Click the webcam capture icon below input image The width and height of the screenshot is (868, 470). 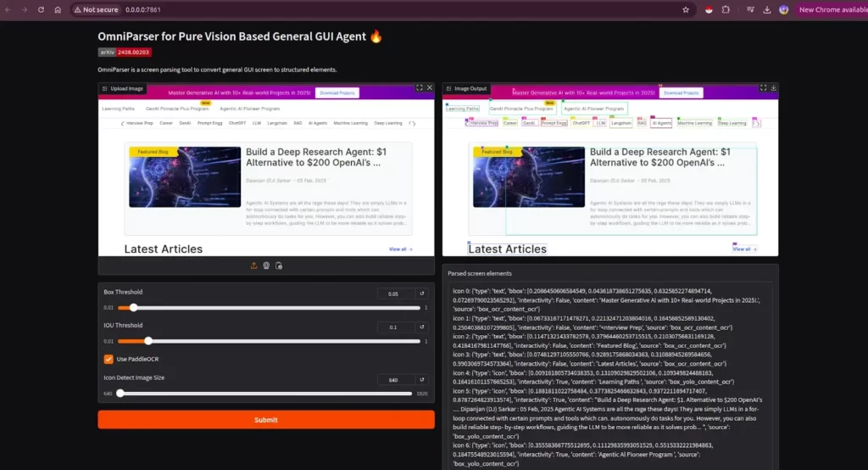click(x=266, y=266)
